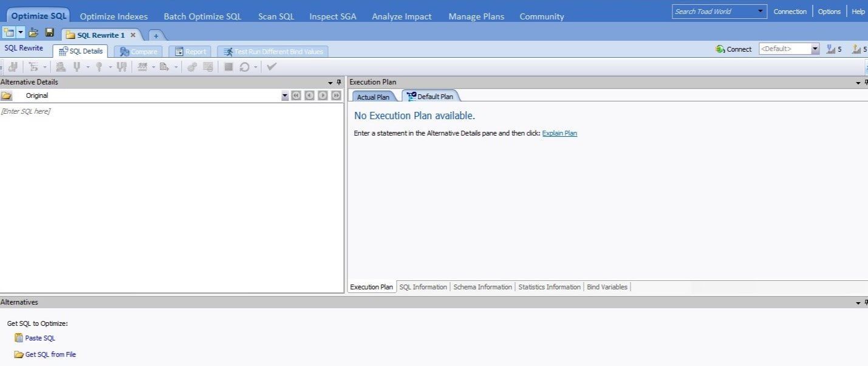Click the folder icon beside Original
Image resolution: width=868 pixels, height=366 pixels.
tap(7, 95)
